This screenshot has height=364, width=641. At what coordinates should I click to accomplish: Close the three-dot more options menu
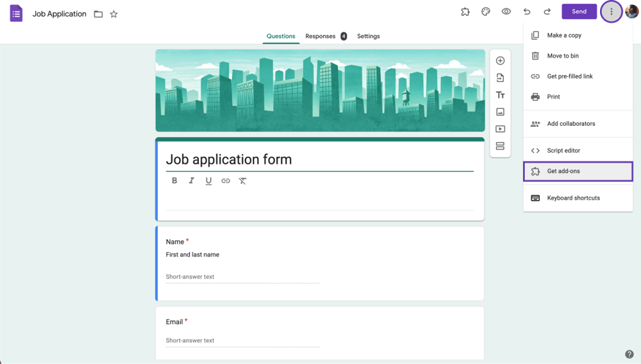pos(611,12)
